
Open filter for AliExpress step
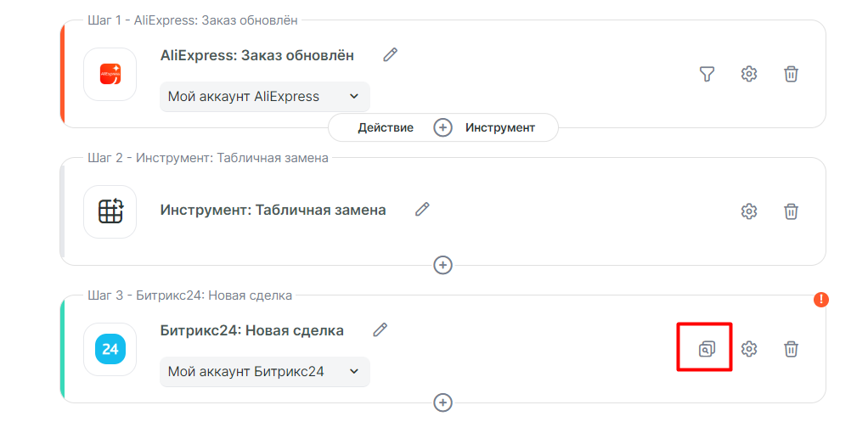click(707, 74)
